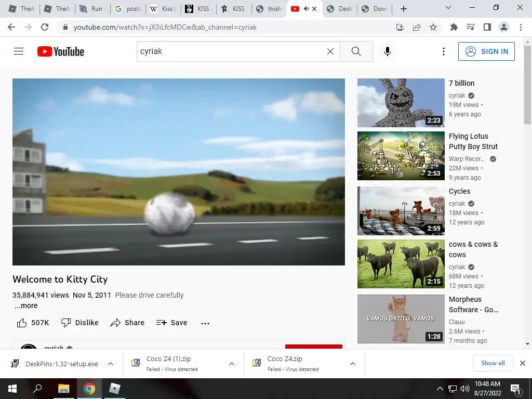The width and height of the screenshot is (532, 399).
Task: Open notification center icon
Action: (x=515, y=389)
